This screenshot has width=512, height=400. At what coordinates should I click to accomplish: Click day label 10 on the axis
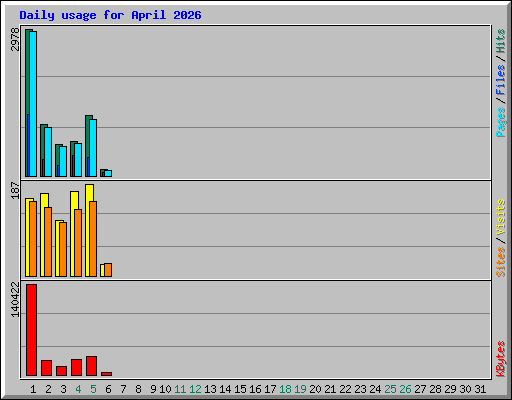pos(165,389)
